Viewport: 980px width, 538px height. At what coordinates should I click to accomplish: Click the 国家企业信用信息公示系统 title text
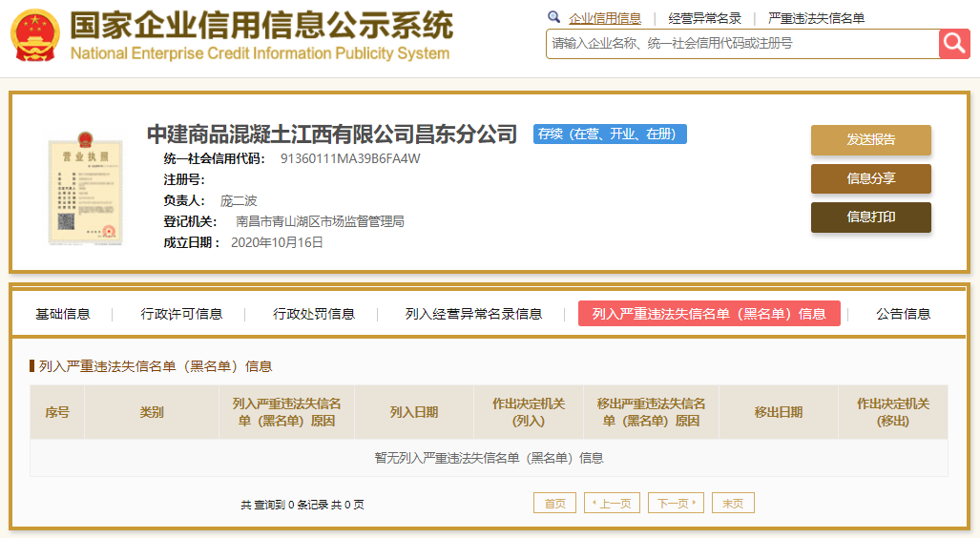[x=261, y=26]
